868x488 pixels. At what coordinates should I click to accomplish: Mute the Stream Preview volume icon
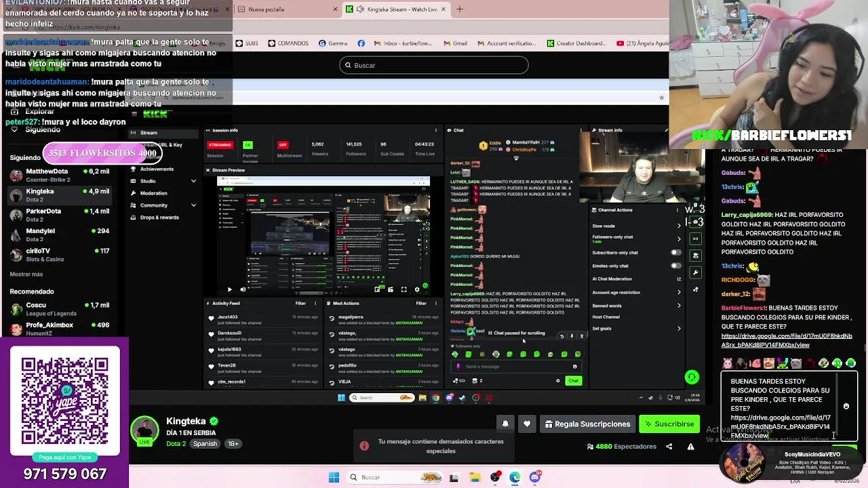[243, 289]
